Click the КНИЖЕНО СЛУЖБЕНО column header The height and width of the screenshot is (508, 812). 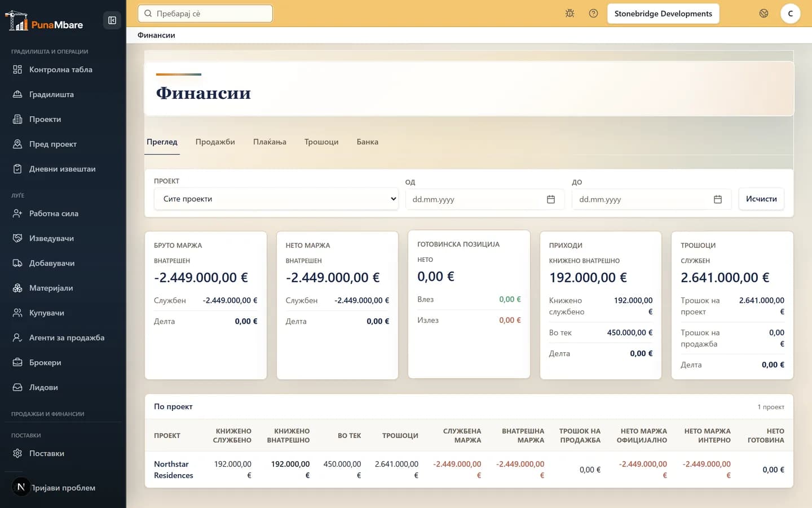click(x=232, y=436)
